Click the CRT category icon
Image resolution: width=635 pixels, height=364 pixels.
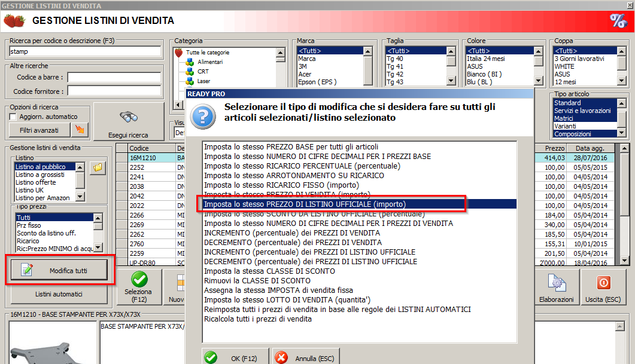[x=190, y=72]
